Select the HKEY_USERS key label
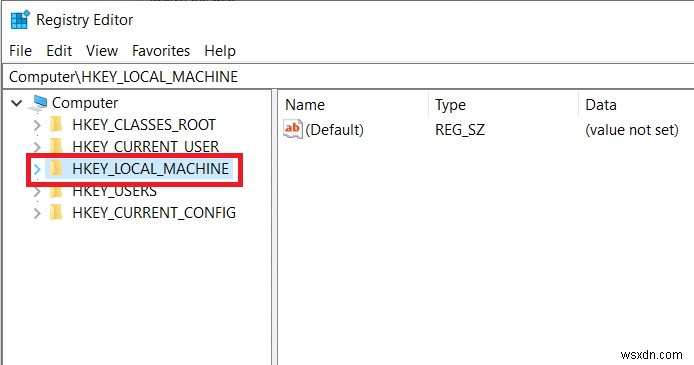 tap(115, 192)
